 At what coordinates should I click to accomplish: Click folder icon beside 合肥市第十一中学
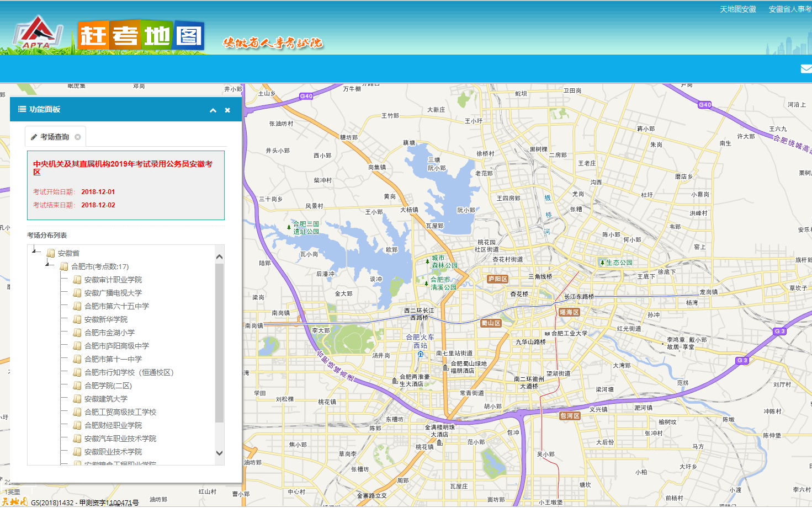click(77, 359)
